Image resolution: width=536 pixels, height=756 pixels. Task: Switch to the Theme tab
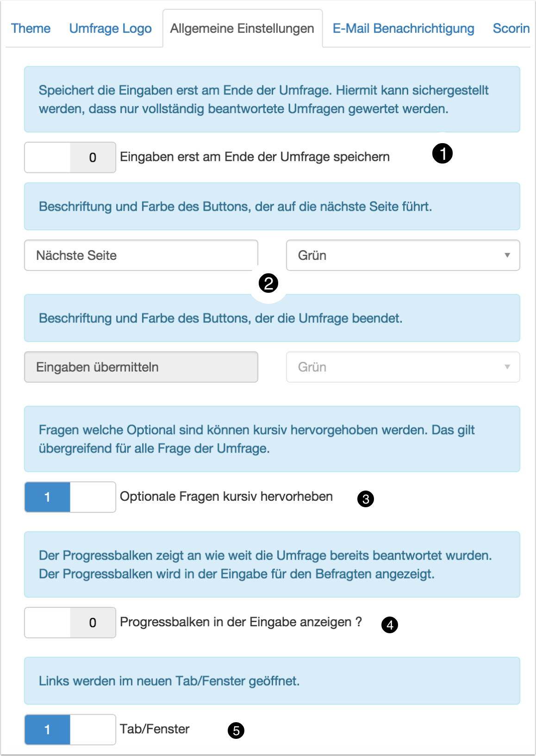coord(31,28)
